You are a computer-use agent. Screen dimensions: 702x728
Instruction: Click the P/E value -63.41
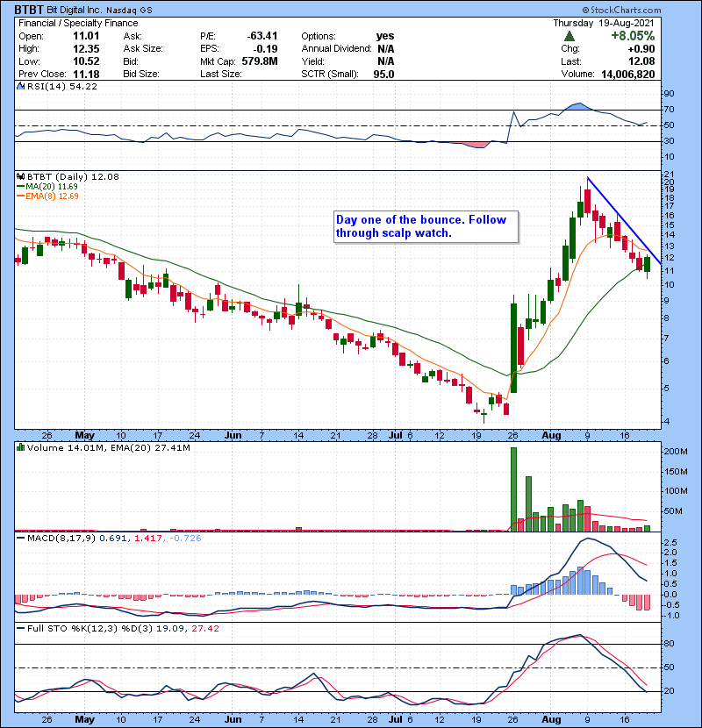(x=262, y=36)
